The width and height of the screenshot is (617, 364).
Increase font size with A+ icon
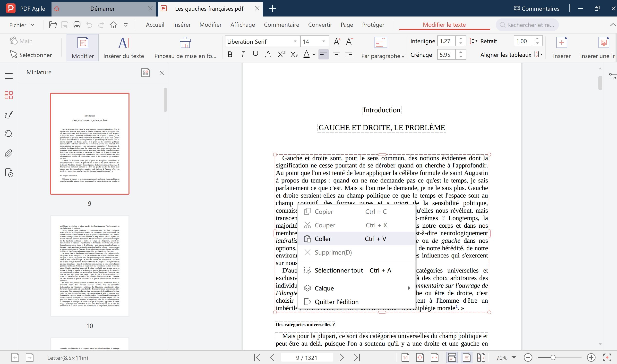pyautogui.click(x=337, y=41)
